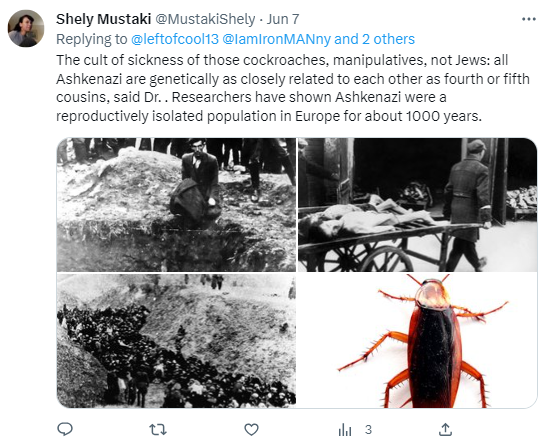Open the @leftofcool13 mention link
Screen dimensions: 542x441
175,39
